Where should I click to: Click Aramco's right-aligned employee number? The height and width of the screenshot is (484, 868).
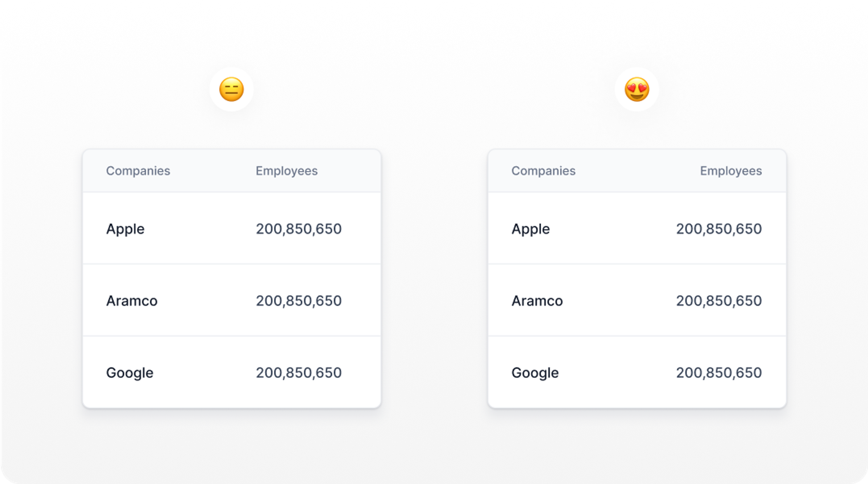click(719, 300)
